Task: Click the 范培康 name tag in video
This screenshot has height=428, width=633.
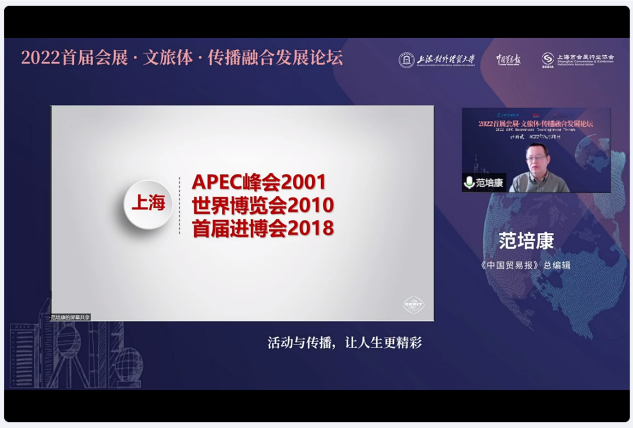Action: point(490,183)
